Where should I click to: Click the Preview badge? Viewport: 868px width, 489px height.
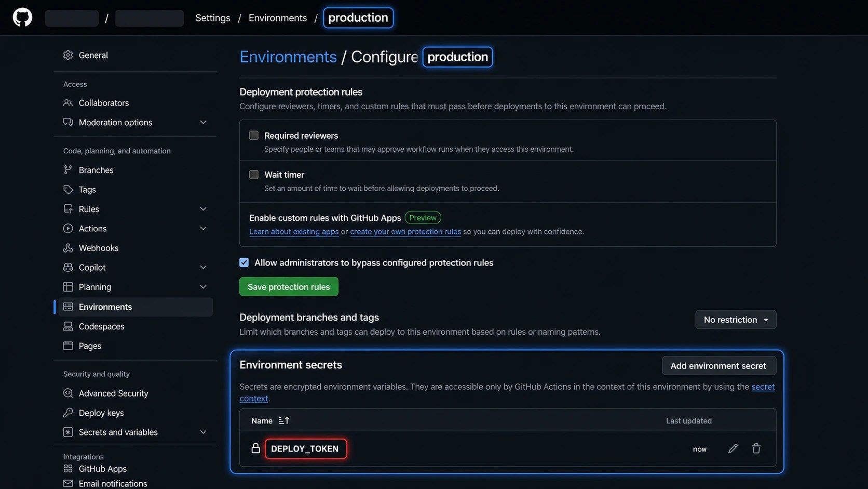(423, 218)
